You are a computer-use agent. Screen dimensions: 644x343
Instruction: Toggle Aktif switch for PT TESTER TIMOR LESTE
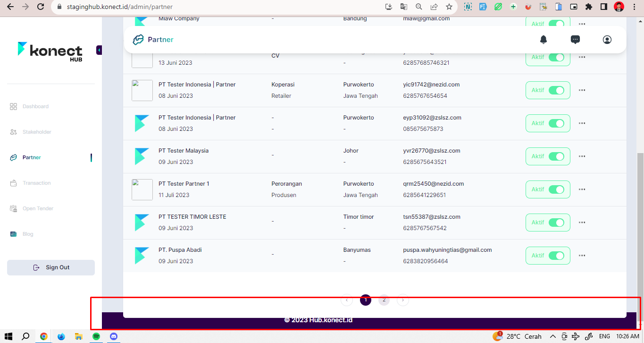tap(556, 223)
